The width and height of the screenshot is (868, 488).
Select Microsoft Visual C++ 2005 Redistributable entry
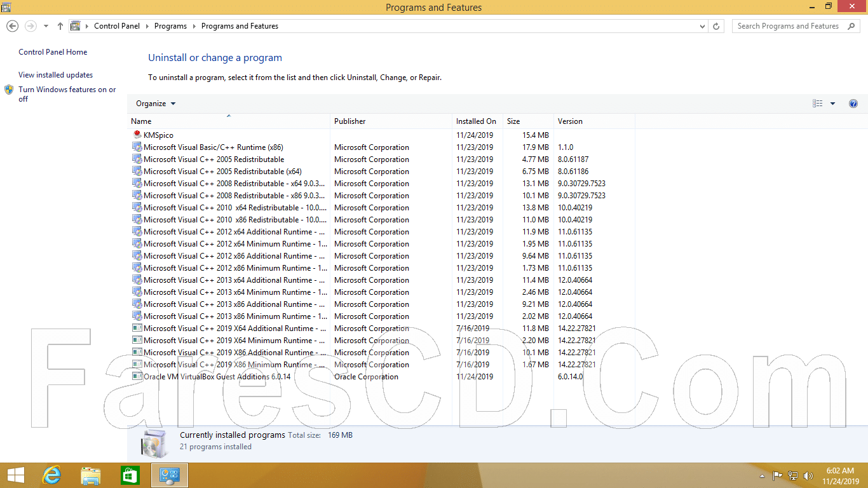click(214, 159)
